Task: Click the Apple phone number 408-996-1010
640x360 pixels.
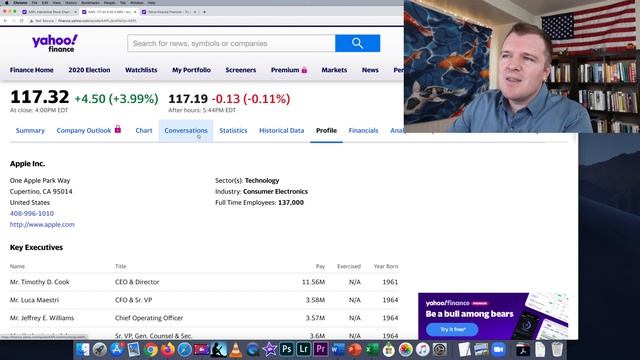Action: (x=32, y=213)
